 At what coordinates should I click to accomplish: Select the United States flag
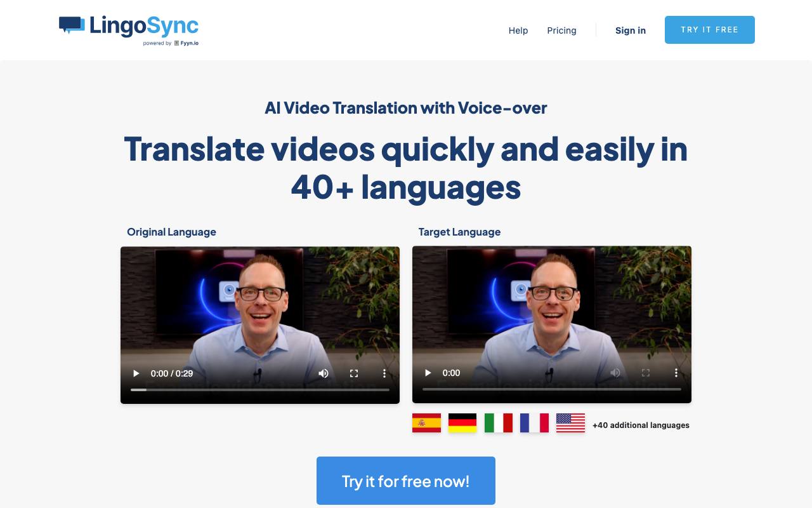570,423
